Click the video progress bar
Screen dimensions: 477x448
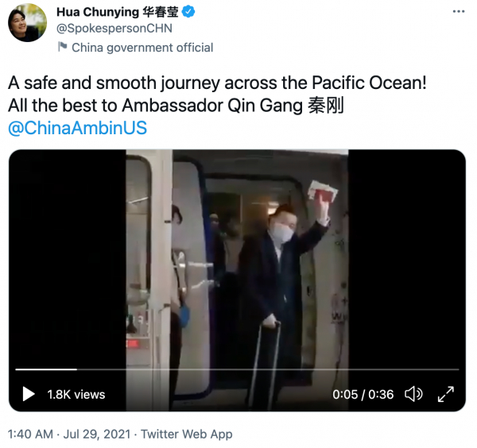tap(237, 369)
